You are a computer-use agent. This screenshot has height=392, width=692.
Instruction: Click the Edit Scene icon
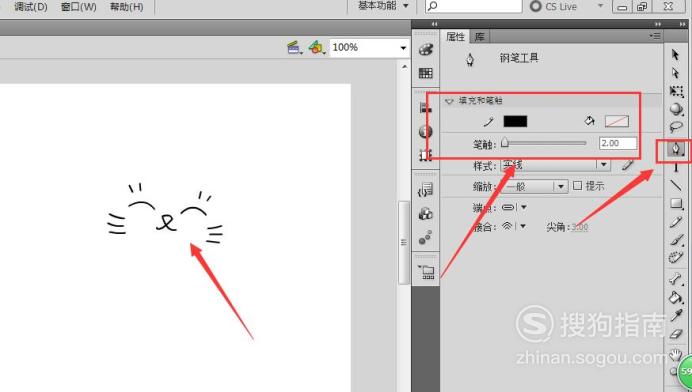(294, 47)
